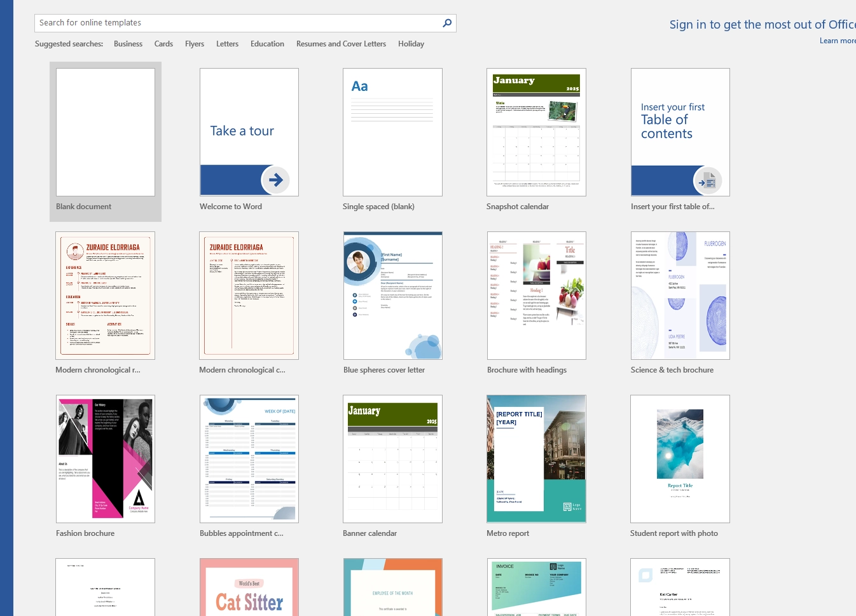This screenshot has width=856, height=616.
Task: Click the 'Blank document' caption text
Action: click(83, 207)
